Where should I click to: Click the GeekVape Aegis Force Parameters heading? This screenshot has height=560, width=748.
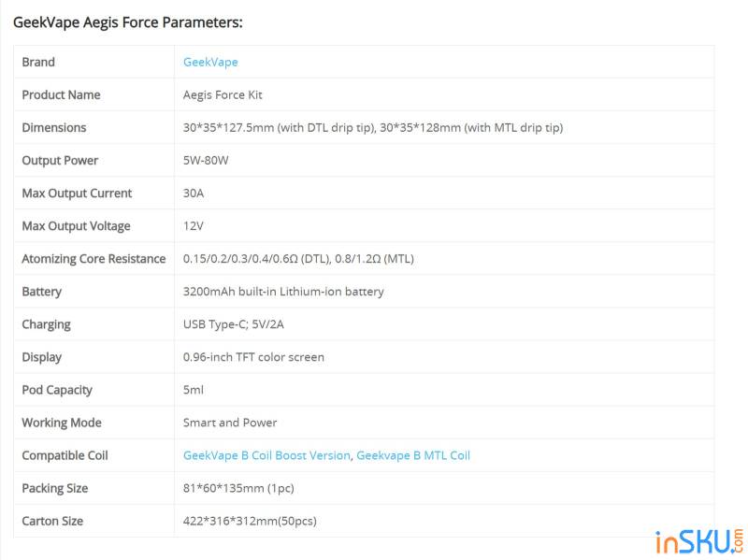pyautogui.click(x=128, y=22)
